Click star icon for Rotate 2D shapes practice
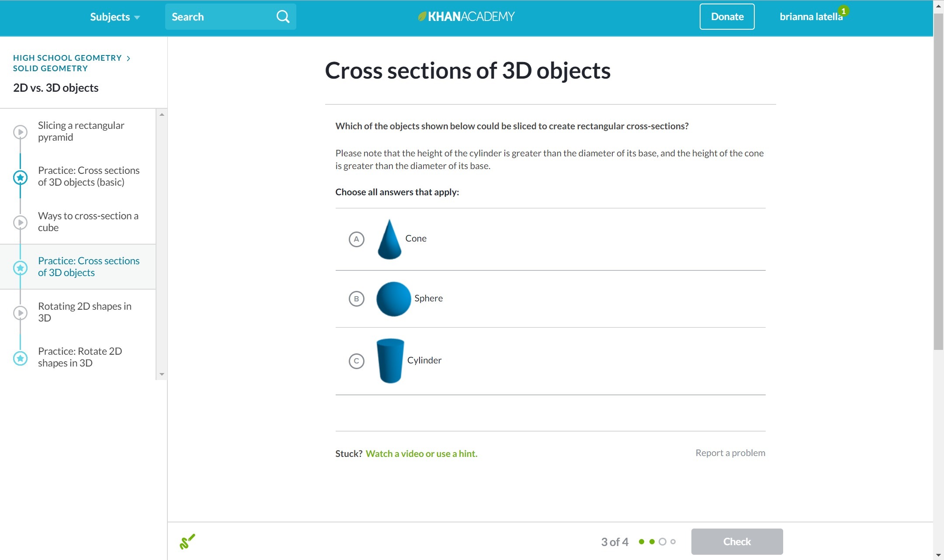The height and width of the screenshot is (560, 944). 20,358
